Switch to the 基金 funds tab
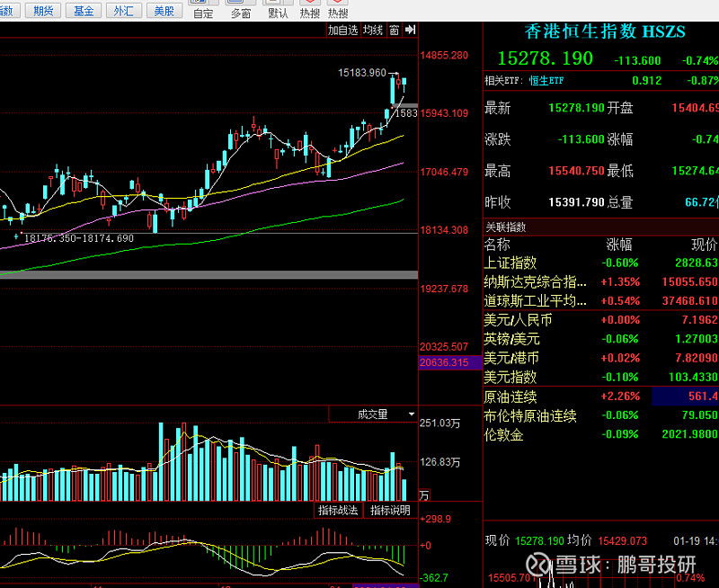 click(x=84, y=10)
